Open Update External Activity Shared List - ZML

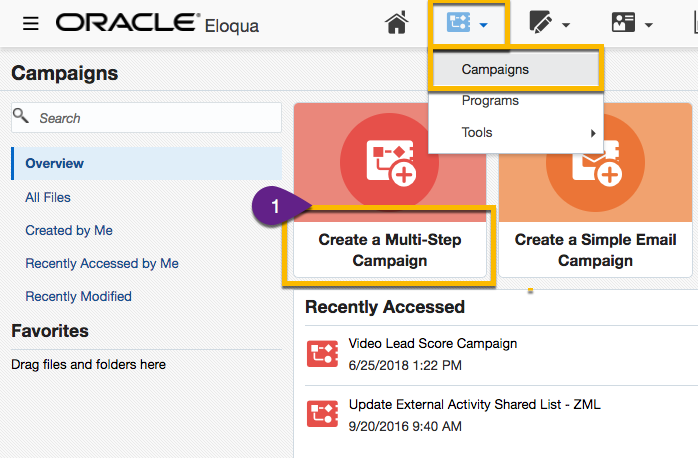point(475,404)
